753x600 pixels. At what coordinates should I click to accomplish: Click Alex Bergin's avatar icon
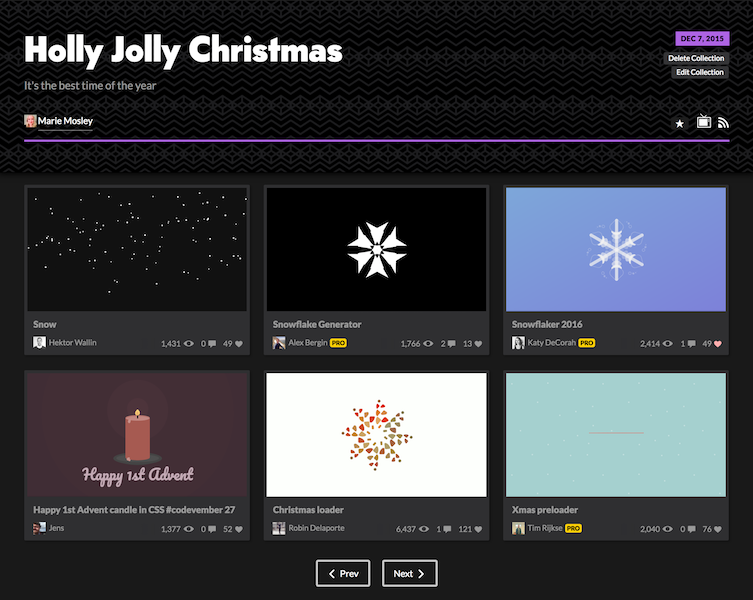(x=279, y=343)
